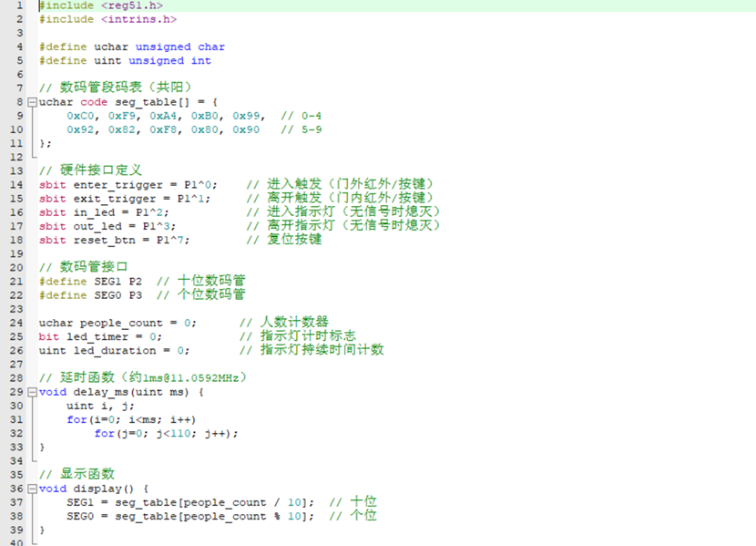Collapse the delay_ms function fold marker
Image resolution: width=756 pixels, height=546 pixels.
32,392
